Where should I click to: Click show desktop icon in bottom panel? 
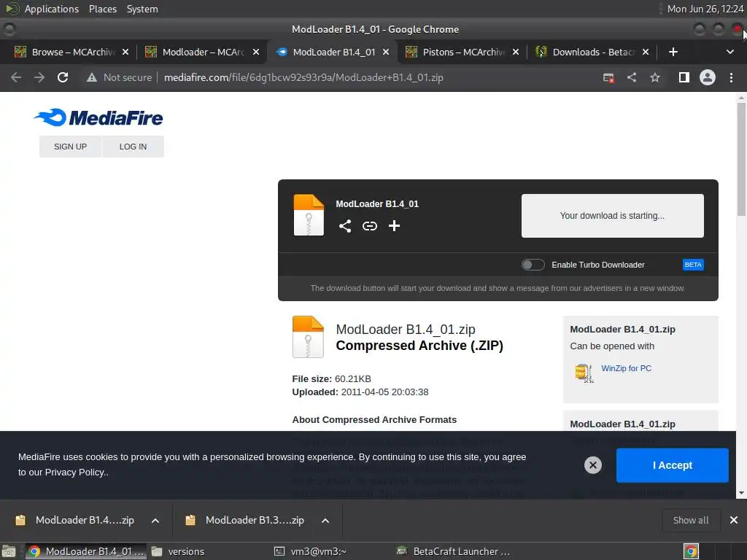pos(9,551)
